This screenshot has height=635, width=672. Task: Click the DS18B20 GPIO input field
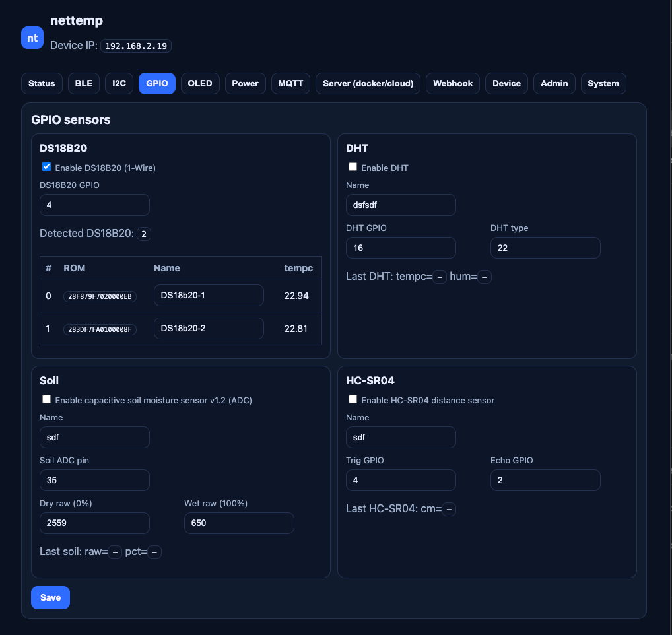[x=94, y=205]
